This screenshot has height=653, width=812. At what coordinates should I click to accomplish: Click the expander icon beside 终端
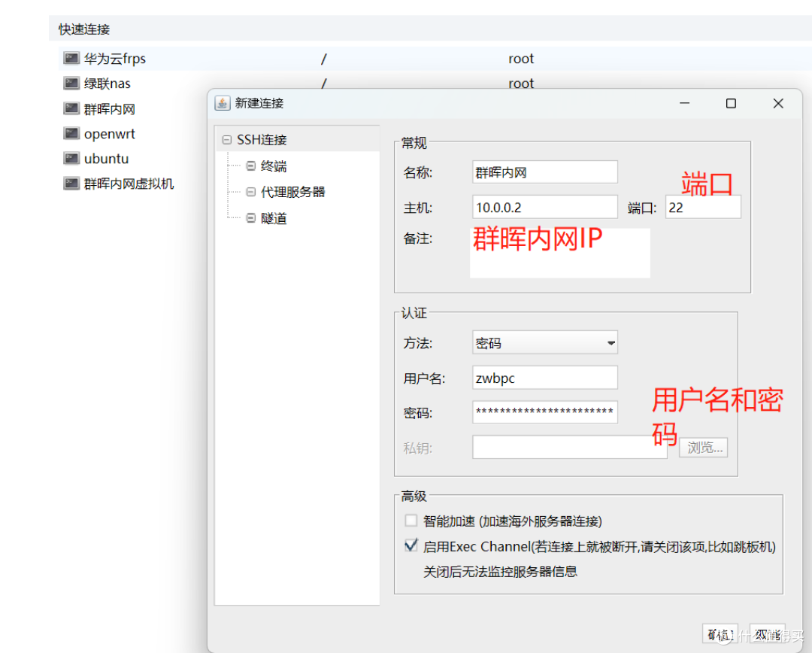pyautogui.click(x=250, y=166)
